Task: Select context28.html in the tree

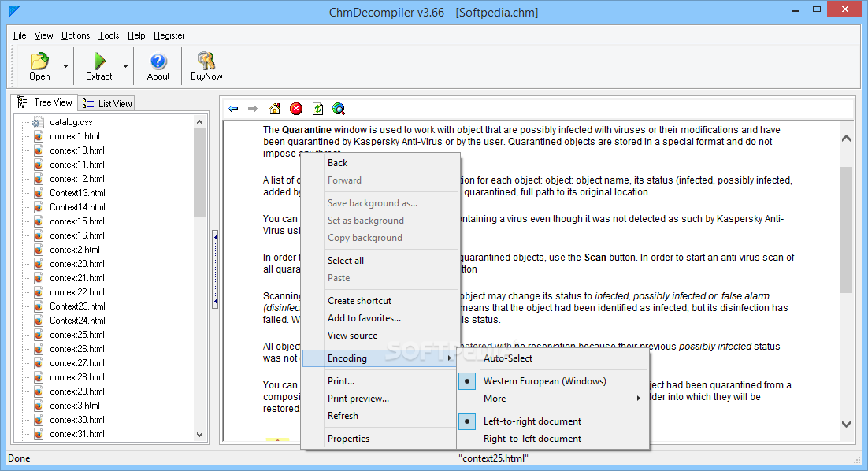Action: (77, 377)
